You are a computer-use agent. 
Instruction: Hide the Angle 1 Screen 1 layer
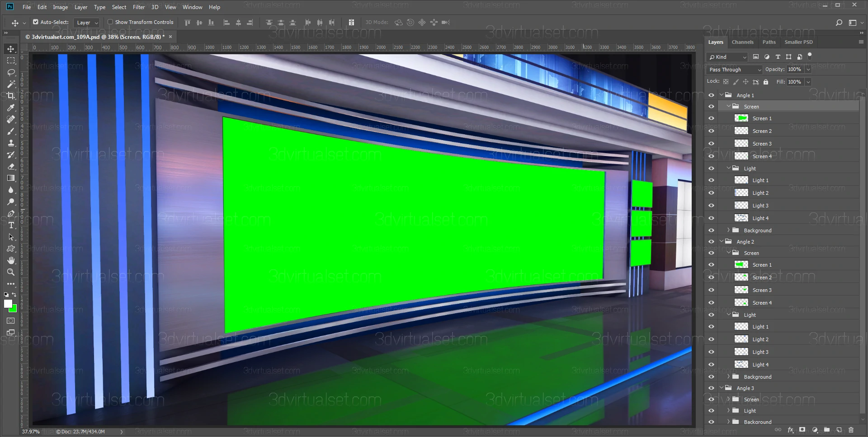[x=711, y=118]
